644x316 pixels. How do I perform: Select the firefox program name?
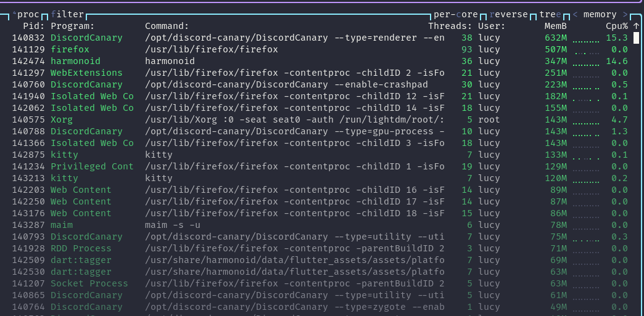tap(70, 50)
